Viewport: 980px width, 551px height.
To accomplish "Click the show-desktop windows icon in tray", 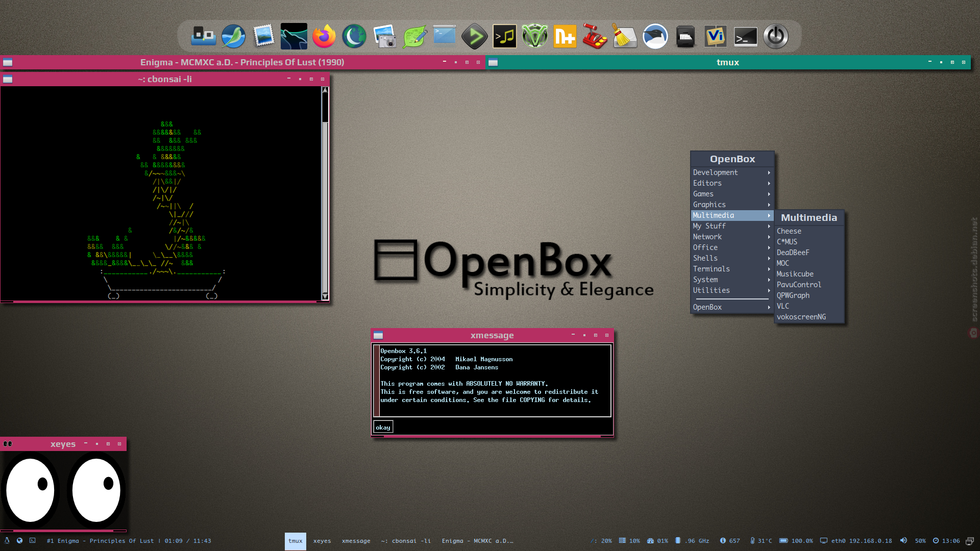I will (x=970, y=541).
